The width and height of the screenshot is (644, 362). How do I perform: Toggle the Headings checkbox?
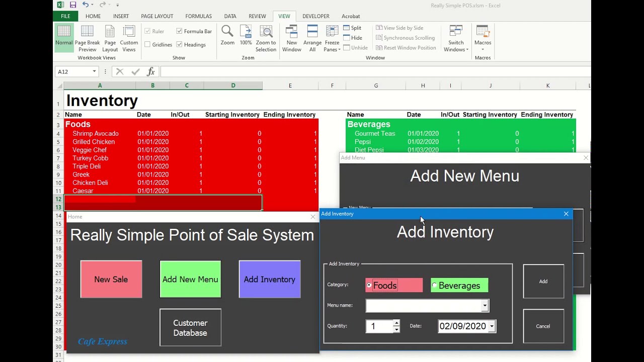[x=179, y=45]
